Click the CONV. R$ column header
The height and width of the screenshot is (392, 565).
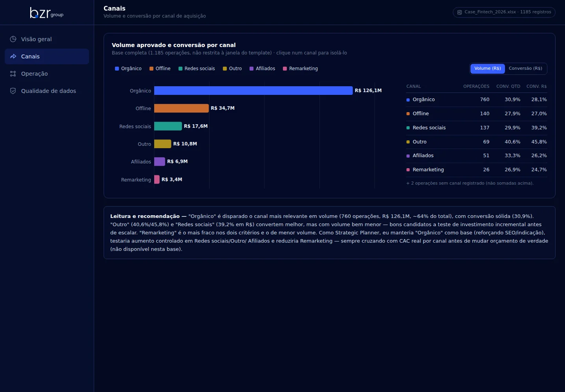coord(536,86)
